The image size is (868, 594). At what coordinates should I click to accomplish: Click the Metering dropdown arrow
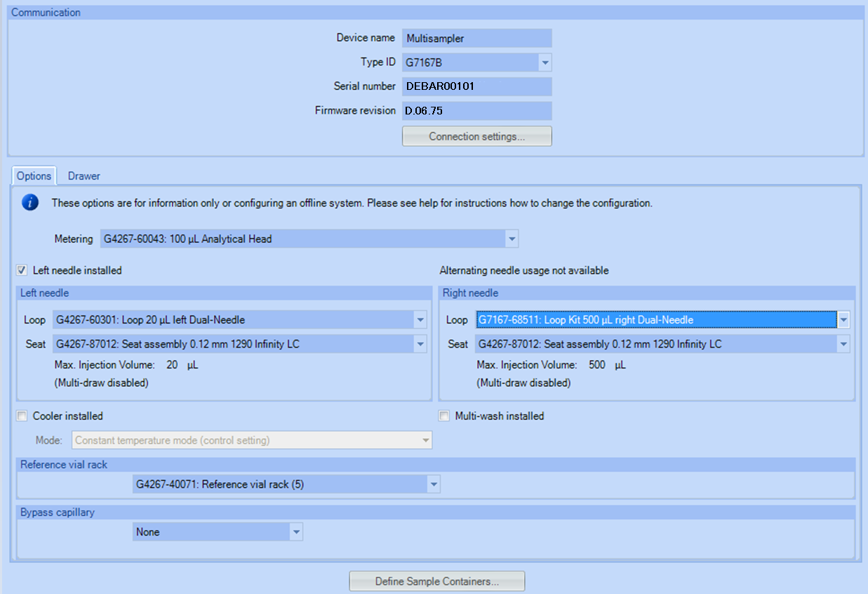(x=512, y=239)
